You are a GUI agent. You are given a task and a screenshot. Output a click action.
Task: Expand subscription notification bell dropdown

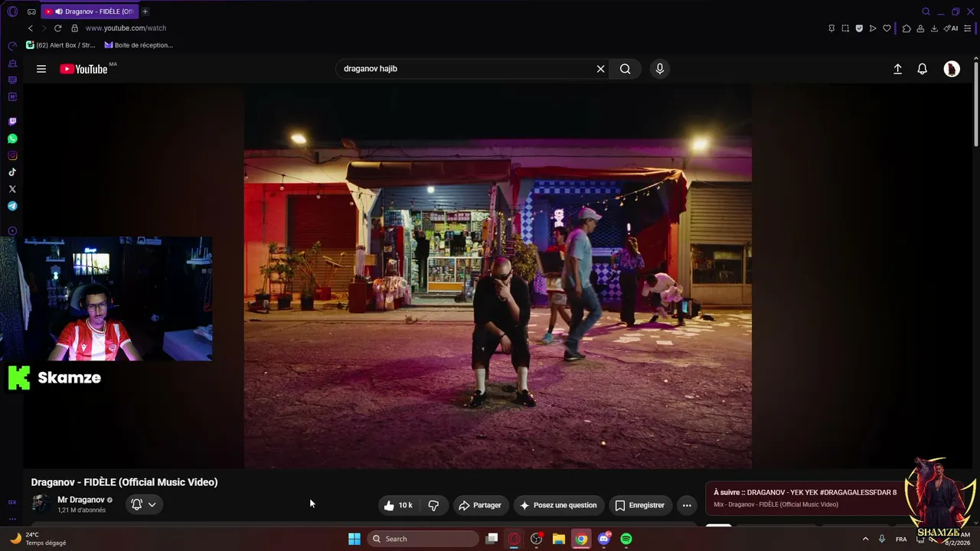[x=144, y=504]
